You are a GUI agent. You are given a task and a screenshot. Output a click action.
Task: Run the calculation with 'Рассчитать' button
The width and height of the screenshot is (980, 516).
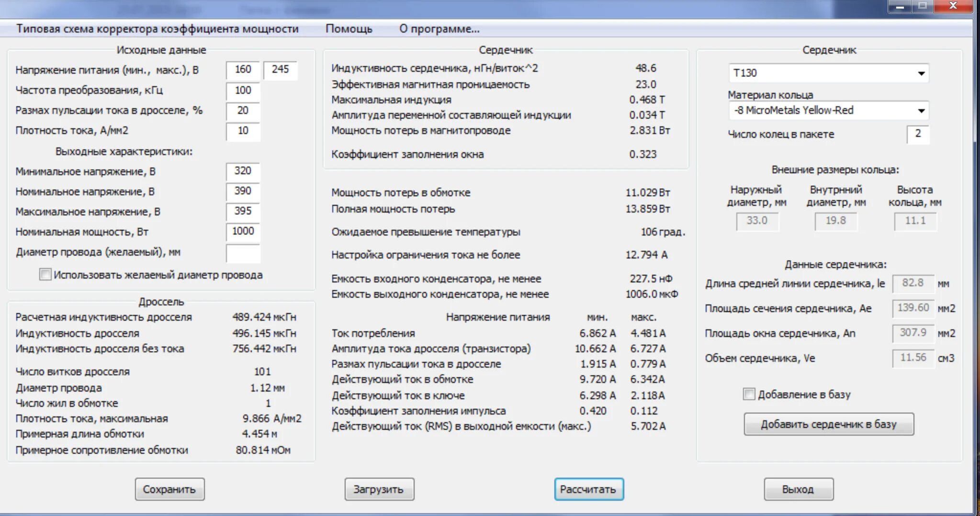pyautogui.click(x=589, y=489)
